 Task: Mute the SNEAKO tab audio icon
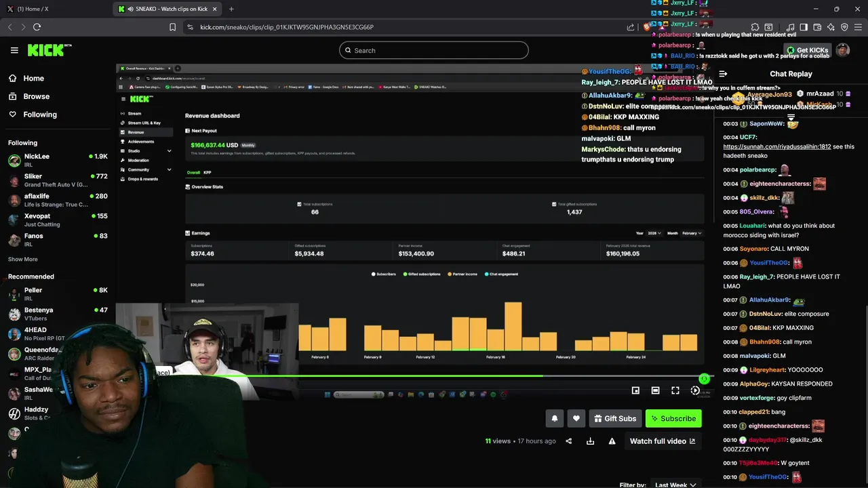[130, 9]
